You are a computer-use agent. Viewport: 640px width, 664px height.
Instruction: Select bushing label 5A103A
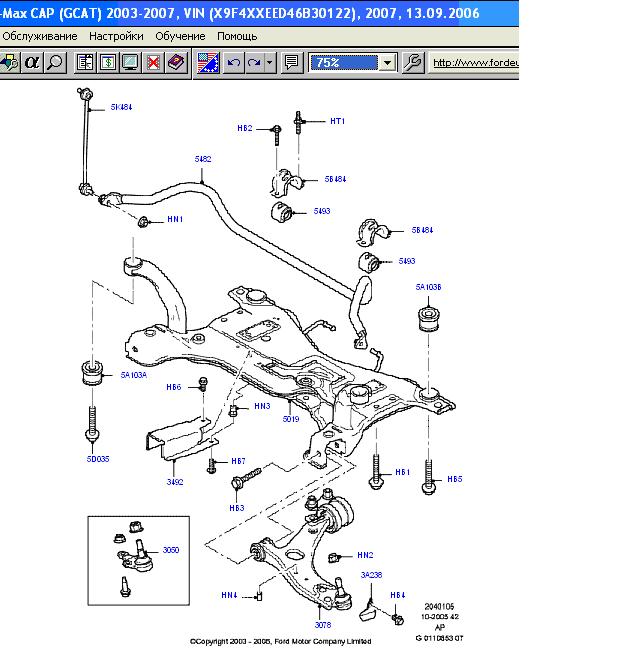click(134, 375)
